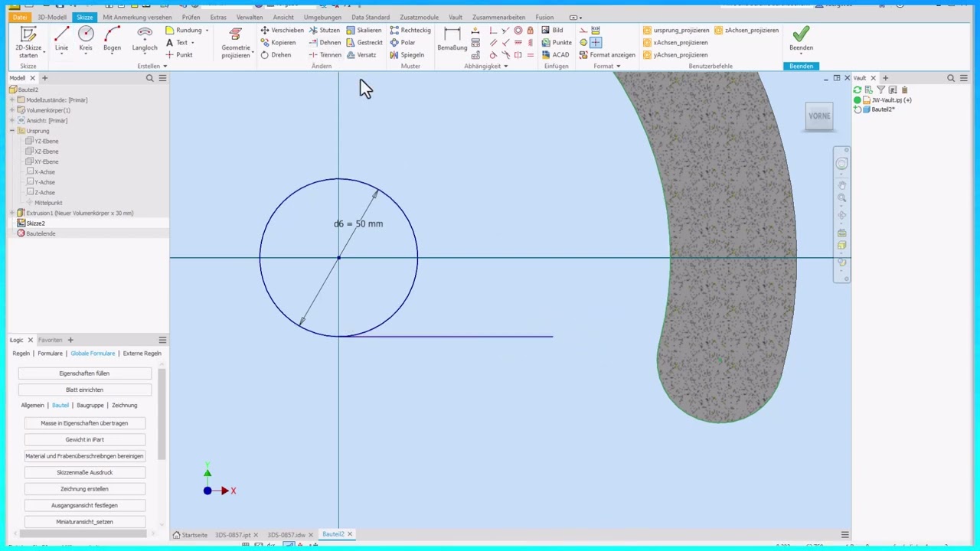
Task: Choose the Rundung fillet tool
Action: [184, 31]
